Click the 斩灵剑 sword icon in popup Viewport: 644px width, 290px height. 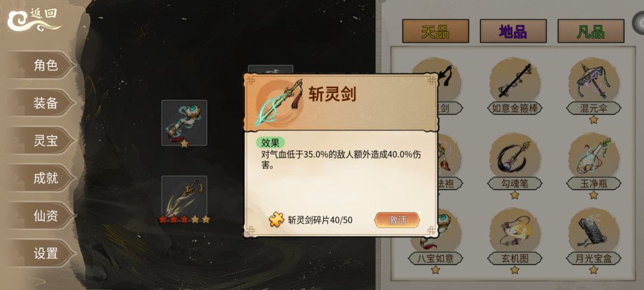(x=278, y=103)
